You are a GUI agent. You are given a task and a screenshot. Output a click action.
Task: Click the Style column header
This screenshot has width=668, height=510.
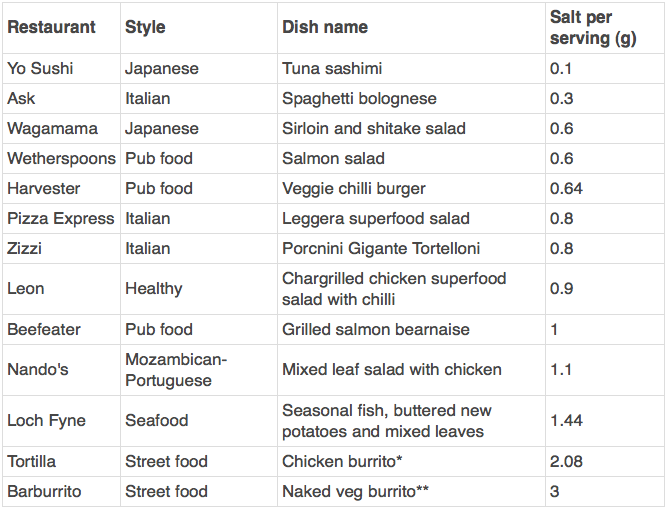click(199, 28)
